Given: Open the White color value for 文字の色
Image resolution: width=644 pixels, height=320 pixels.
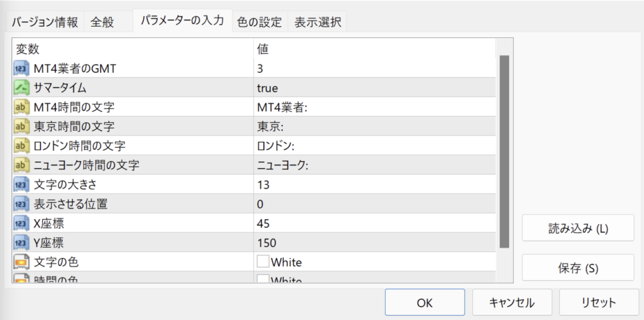Looking at the screenshot, I should click(286, 262).
